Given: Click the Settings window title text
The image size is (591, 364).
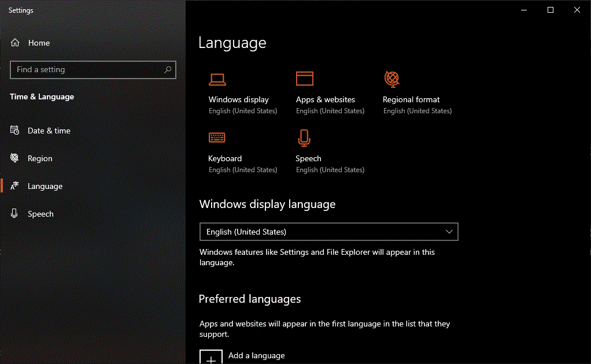Looking at the screenshot, I should pos(21,10).
